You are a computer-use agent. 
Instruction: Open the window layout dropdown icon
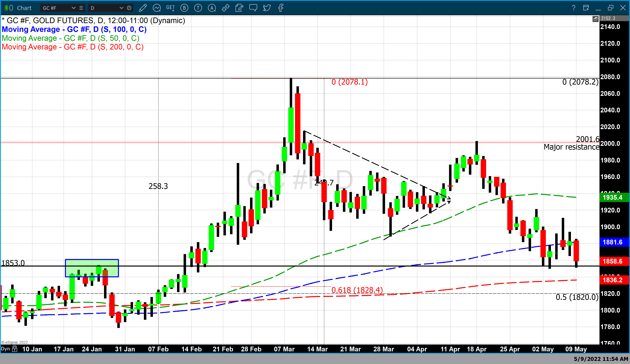(x=586, y=8)
